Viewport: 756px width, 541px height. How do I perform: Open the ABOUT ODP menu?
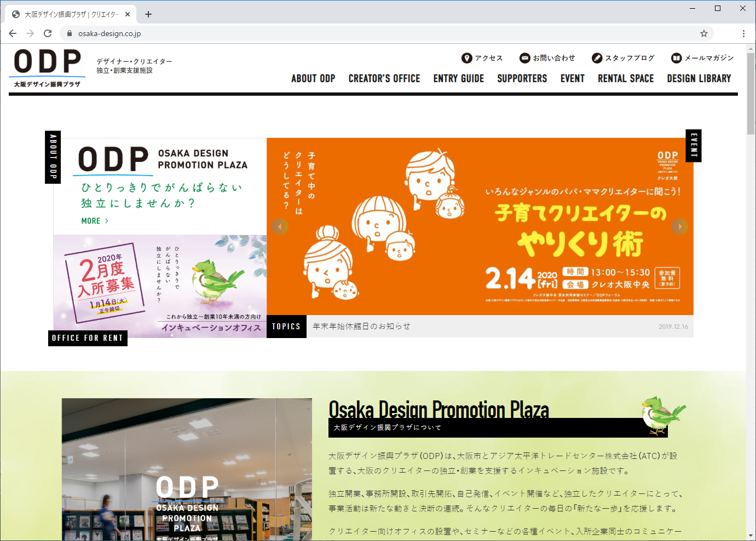(x=313, y=79)
